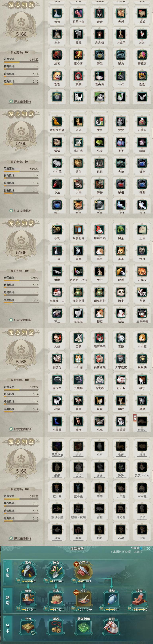Open the 缝纫 sewing craft icon
Viewport: 153px width, 644px height.
pos(111,600)
